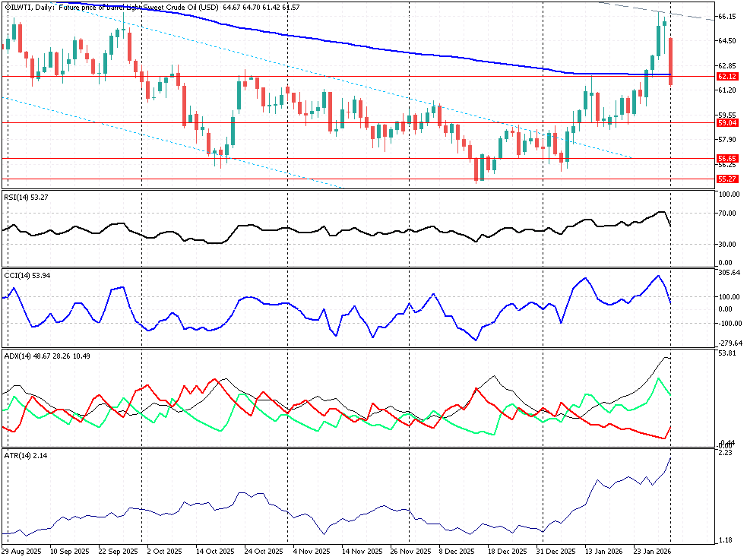Select the 59.04 price level tag
This screenshot has width=747, height=560.
pyautogui.click(x=727, y=122)
